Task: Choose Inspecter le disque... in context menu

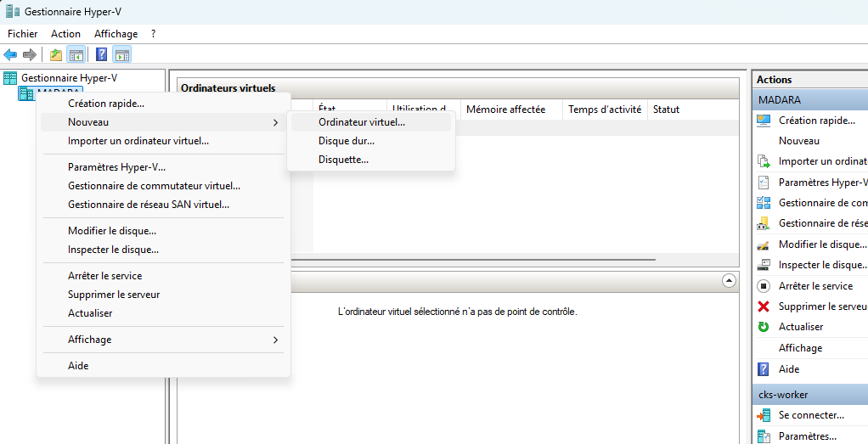Action: [x=163, y=249]
